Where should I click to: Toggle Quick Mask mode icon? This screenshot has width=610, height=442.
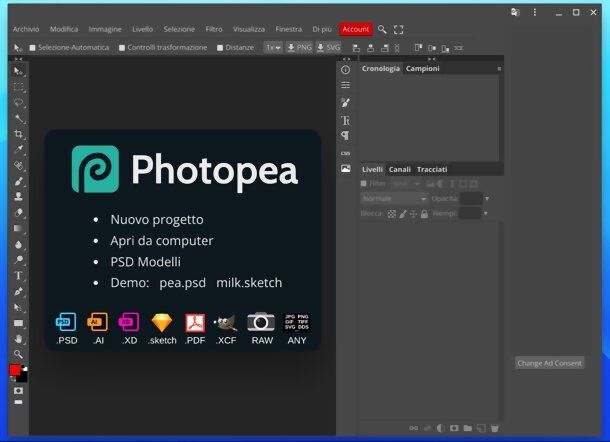18,390
